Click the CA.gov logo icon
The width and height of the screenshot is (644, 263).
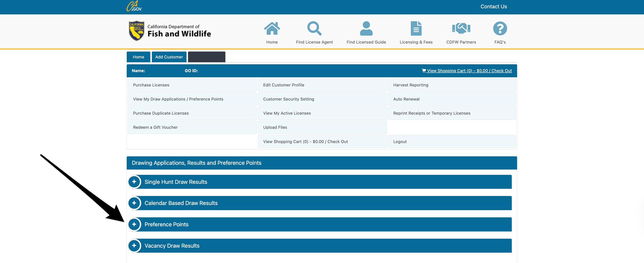pyautogui.click(x=134, y=6)
